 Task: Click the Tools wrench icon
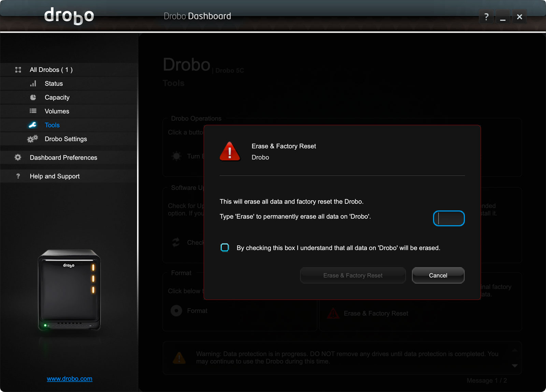click(33, 125)
